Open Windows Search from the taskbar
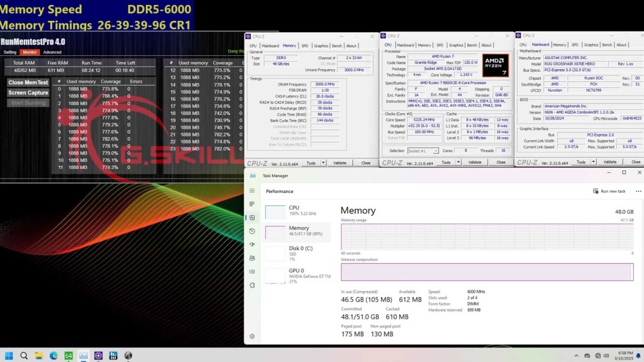 24,356
